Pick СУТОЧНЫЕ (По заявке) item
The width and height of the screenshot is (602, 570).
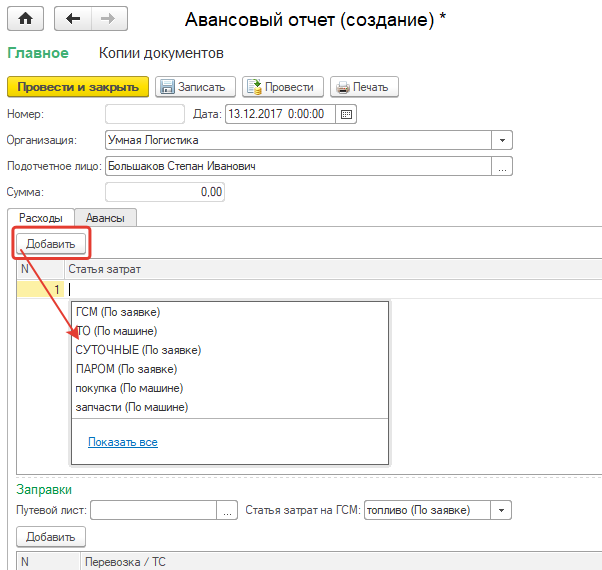coord(230,350)
